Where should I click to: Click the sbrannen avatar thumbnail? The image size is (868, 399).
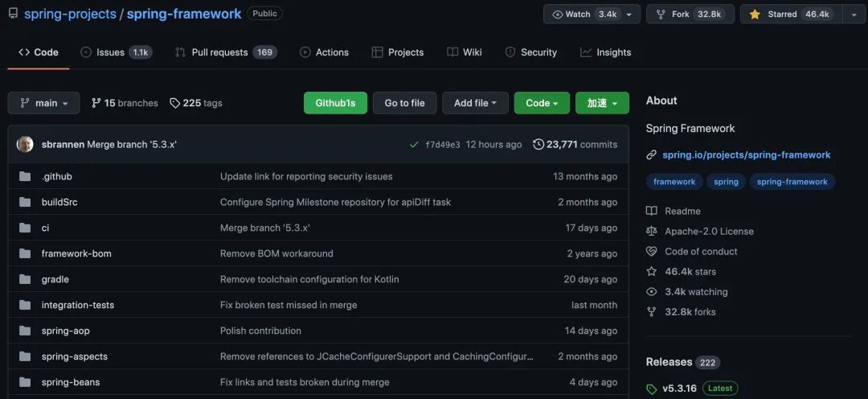[x=25, y=144]
